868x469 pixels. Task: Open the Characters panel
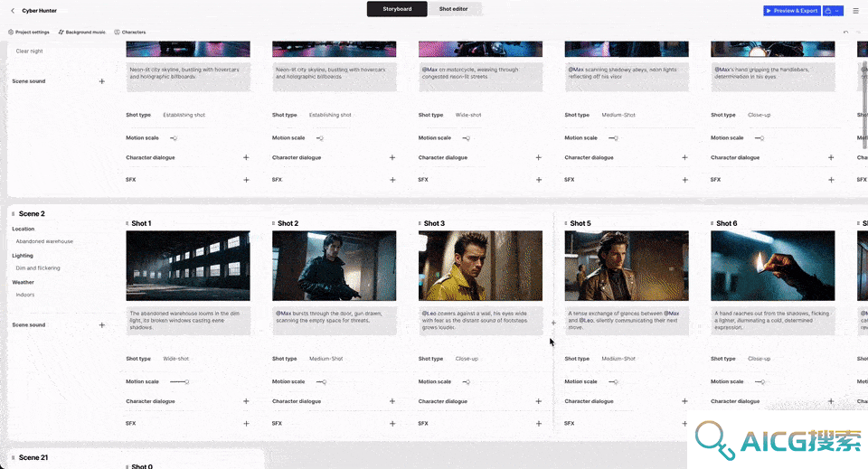130,32
